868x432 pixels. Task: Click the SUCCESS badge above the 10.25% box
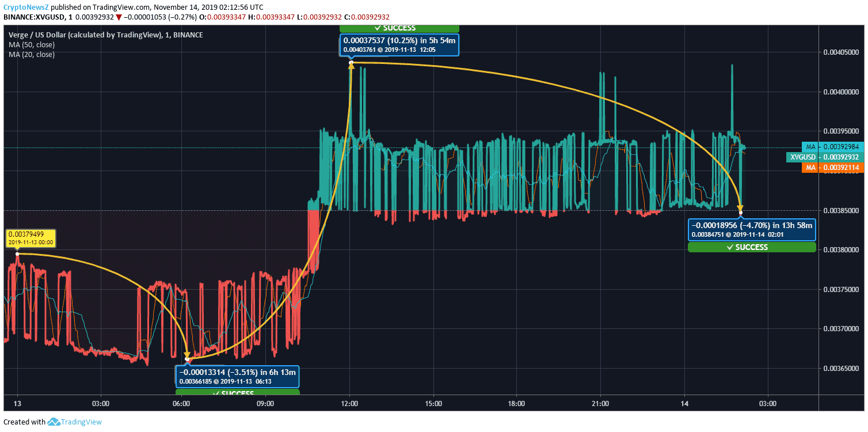399,28
